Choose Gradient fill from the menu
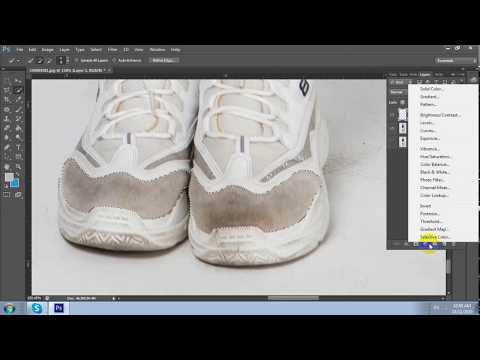The height and width of the screenshot is (360, 480). (x=429, y=97)
